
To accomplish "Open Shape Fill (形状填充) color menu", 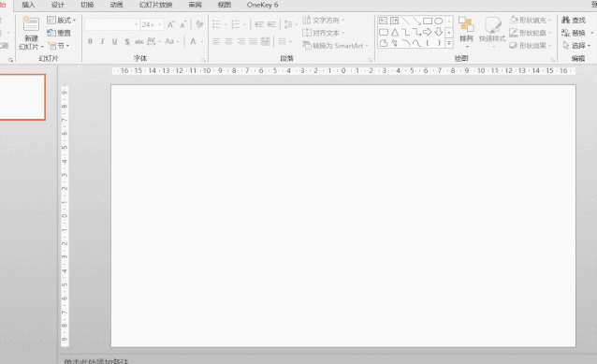I will tap(531, 20).
